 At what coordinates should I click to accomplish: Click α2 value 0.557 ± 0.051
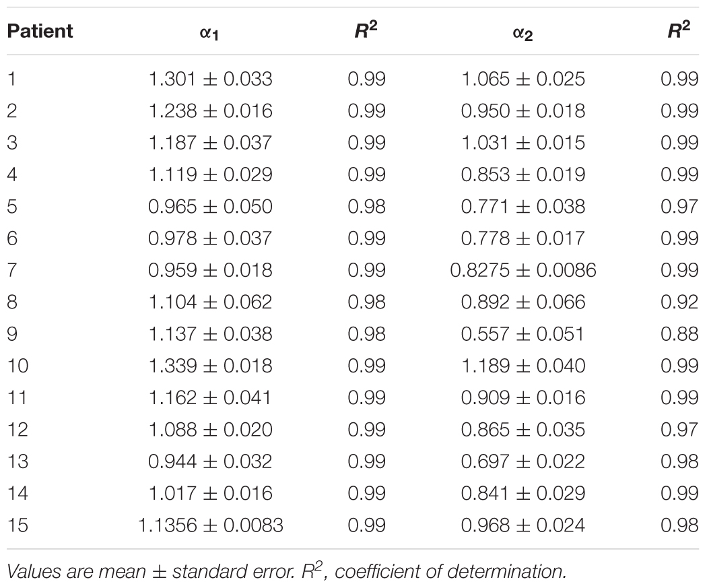523,334
